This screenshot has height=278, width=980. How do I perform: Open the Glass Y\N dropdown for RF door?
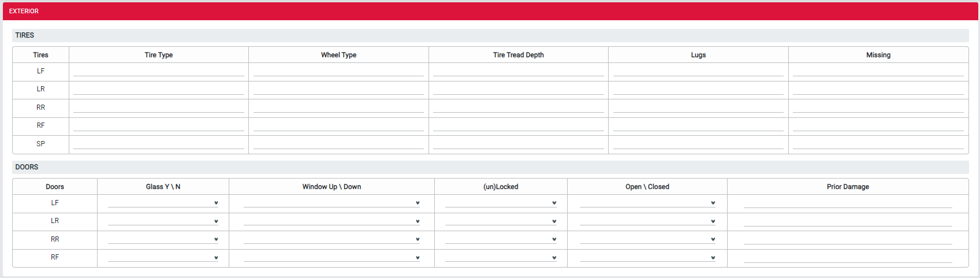tap(163, 257)
